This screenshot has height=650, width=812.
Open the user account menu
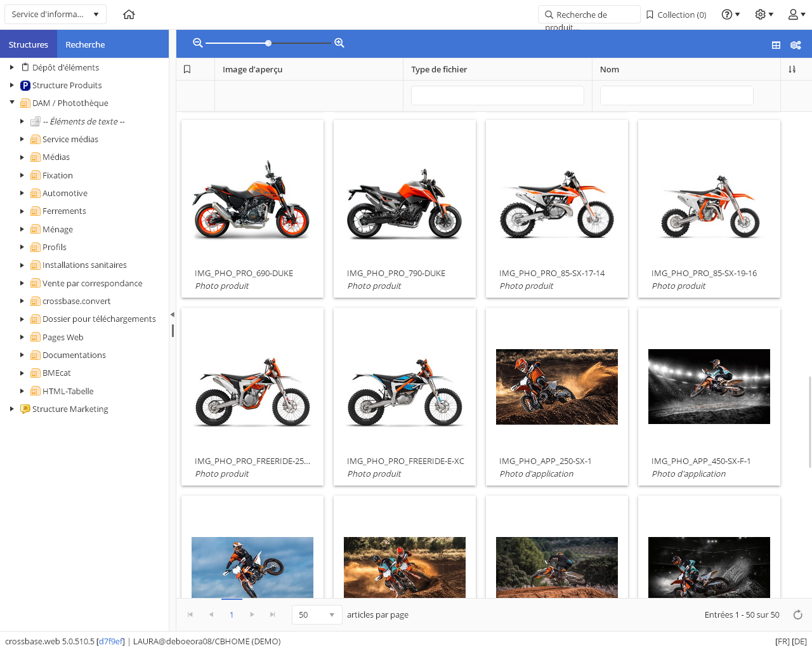point(796,15)
